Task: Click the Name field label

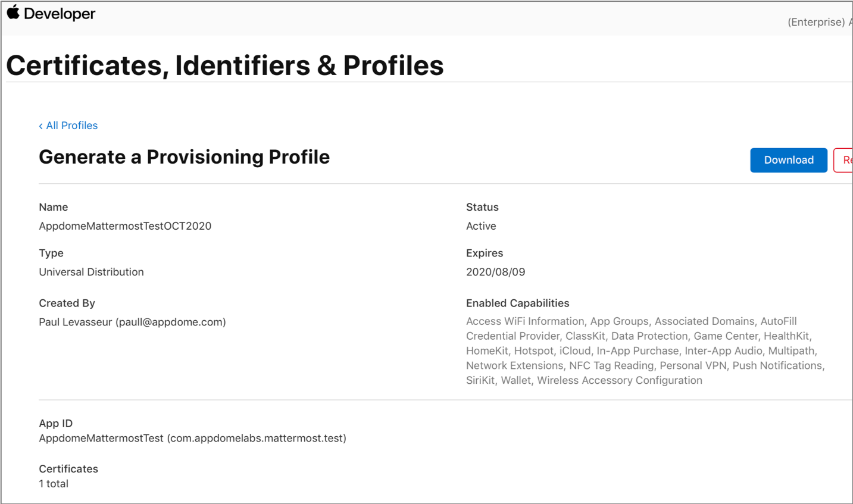Action: [54, 207]
